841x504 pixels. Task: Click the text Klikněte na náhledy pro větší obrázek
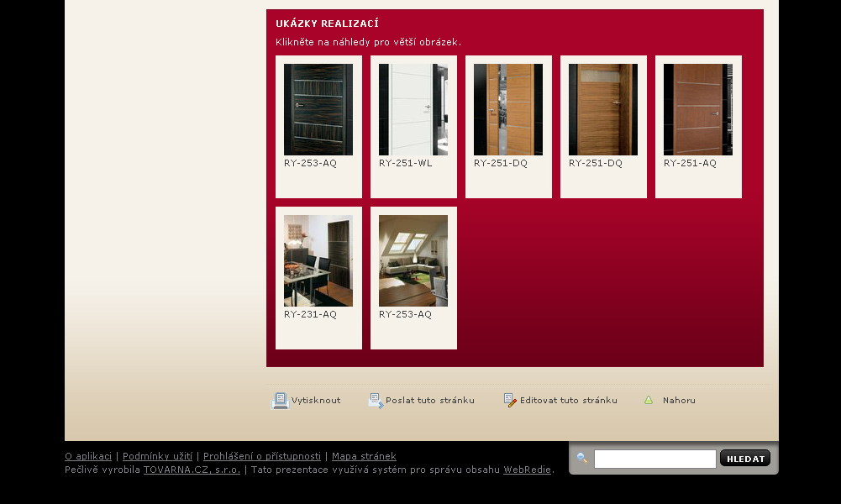click(369, 42)
